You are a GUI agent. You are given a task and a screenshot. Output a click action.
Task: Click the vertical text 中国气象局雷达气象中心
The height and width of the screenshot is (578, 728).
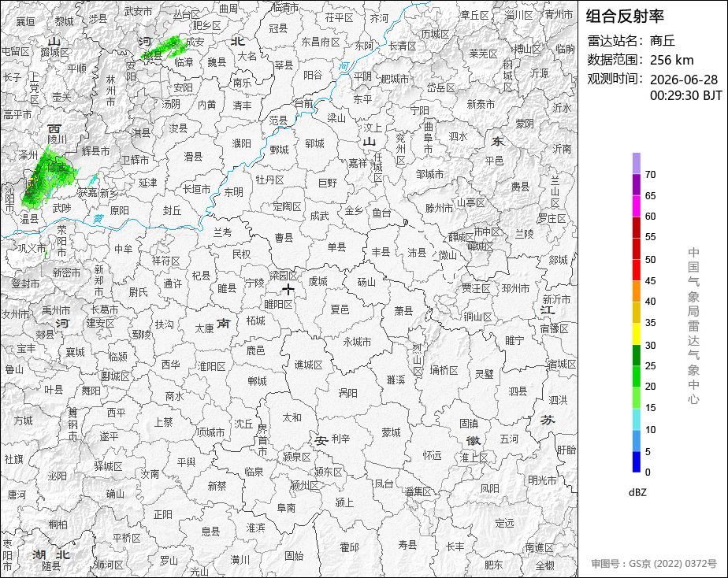click(x=693, y=326)
